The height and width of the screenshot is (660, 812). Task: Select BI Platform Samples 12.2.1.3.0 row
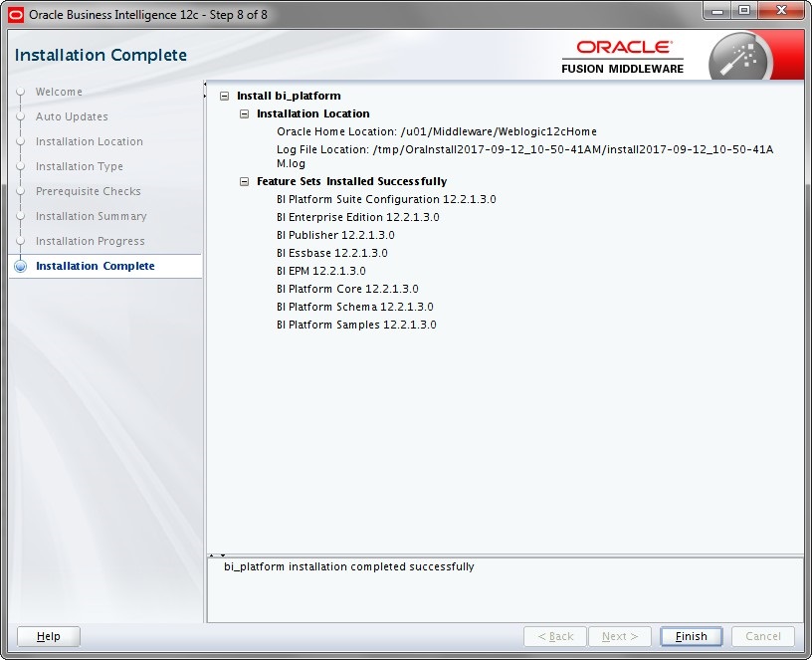point(356,325)
